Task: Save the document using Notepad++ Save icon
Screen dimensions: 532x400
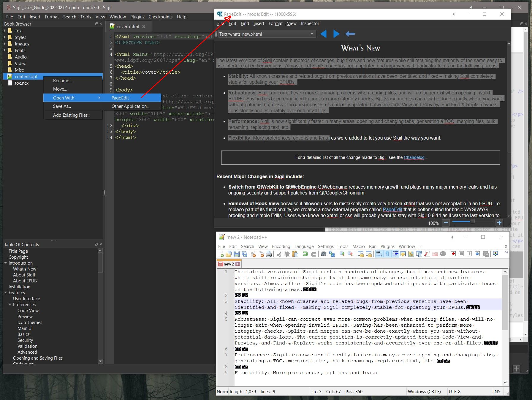Action: tap(237, 254)
